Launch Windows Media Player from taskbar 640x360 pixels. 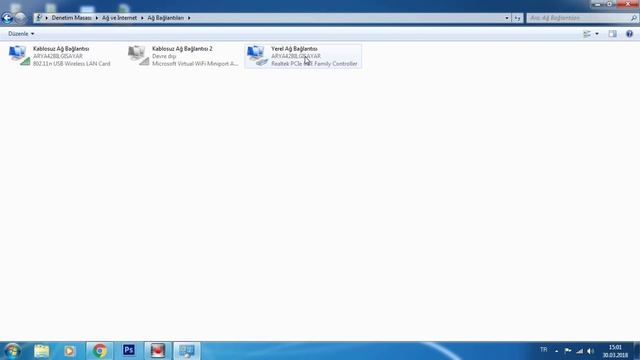[x=69, y=351]
